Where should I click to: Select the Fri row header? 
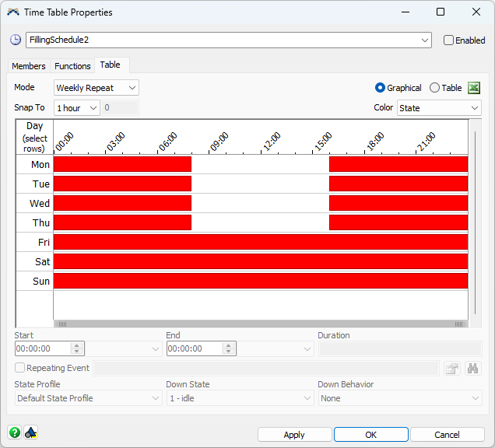(x=35, y=242)
